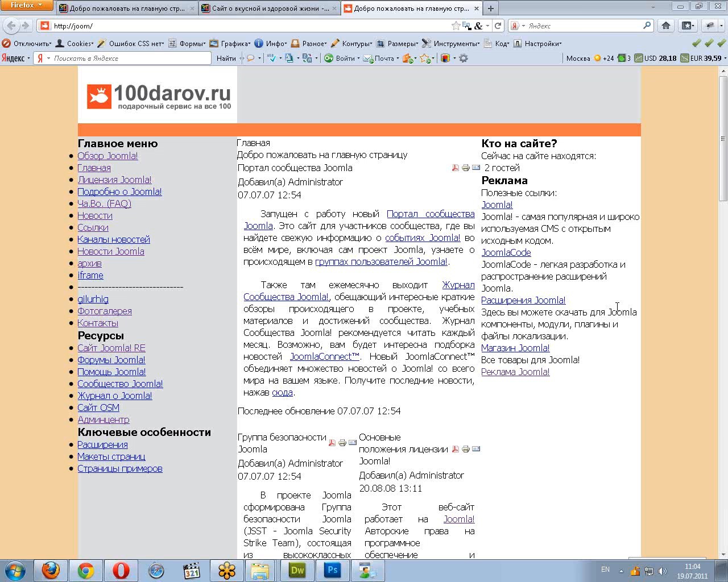Screen dimensions: 728x582
Task: Click the print icon for Основные положения лицензии
Action: (465, 449)
